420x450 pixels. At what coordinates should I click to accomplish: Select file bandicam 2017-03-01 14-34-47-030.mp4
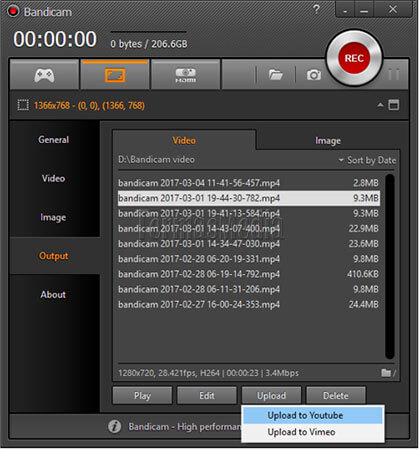[x=249, y=244]
